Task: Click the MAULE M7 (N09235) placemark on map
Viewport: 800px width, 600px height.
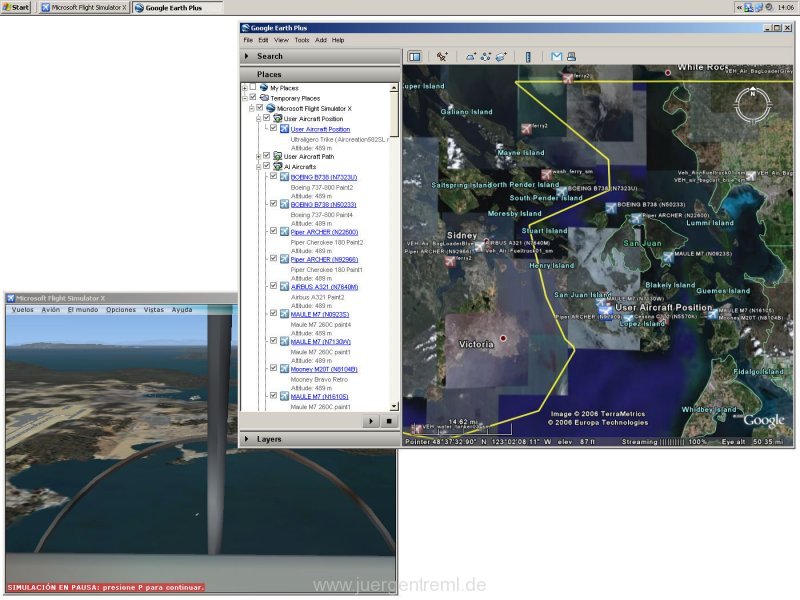Action: pyautogui.click(x=668, y=258)
